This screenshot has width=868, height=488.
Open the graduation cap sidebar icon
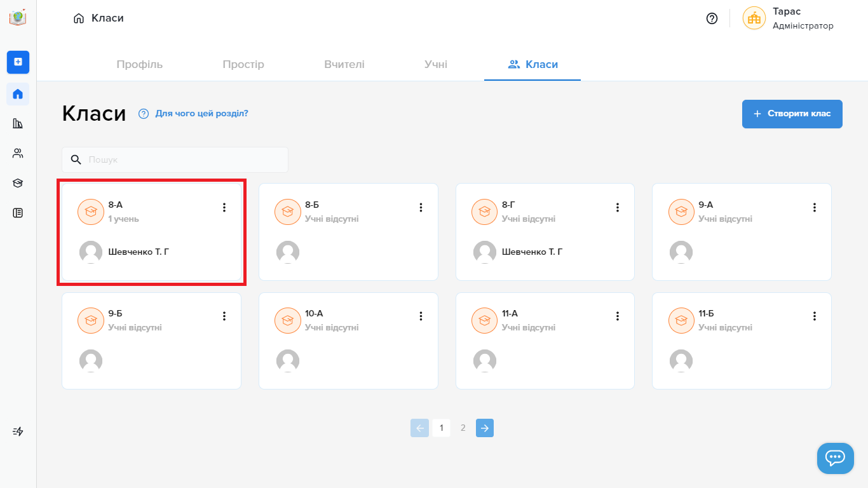point(18,183)
